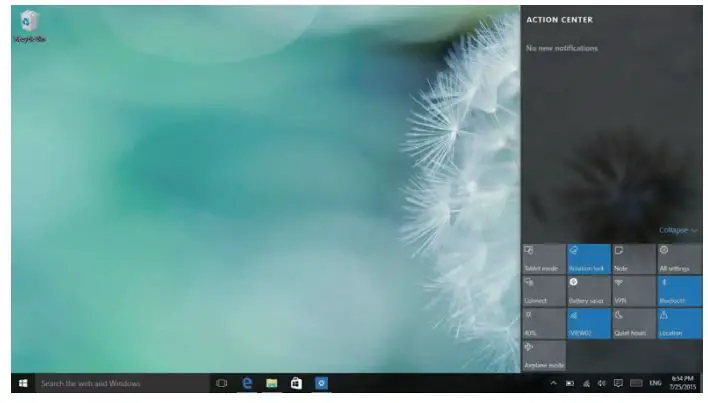Open the Connect quick action tile
The width and height of the screenshot is (708, 403).
pyautogui.click(x=544, y=292)
